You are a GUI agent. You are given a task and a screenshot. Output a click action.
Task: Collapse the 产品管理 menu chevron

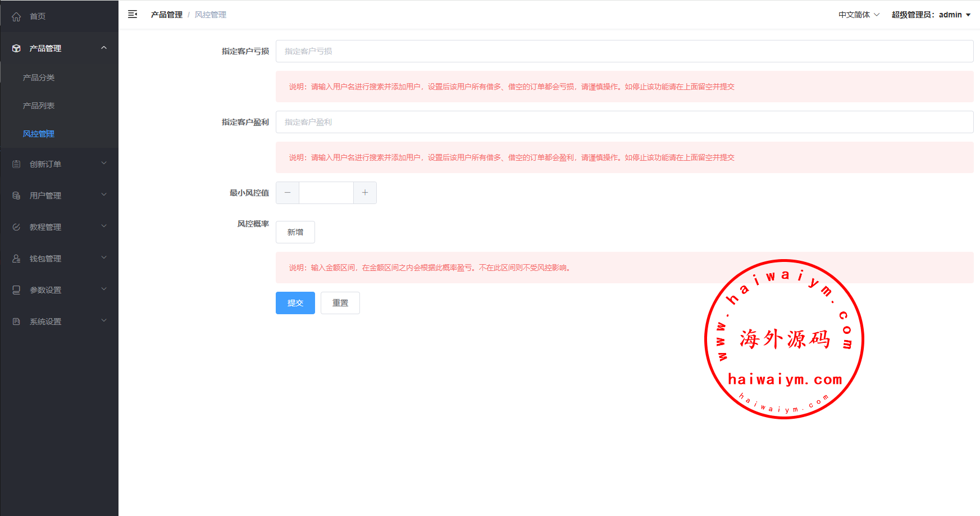pyautogui.click(x=104, y=48)
